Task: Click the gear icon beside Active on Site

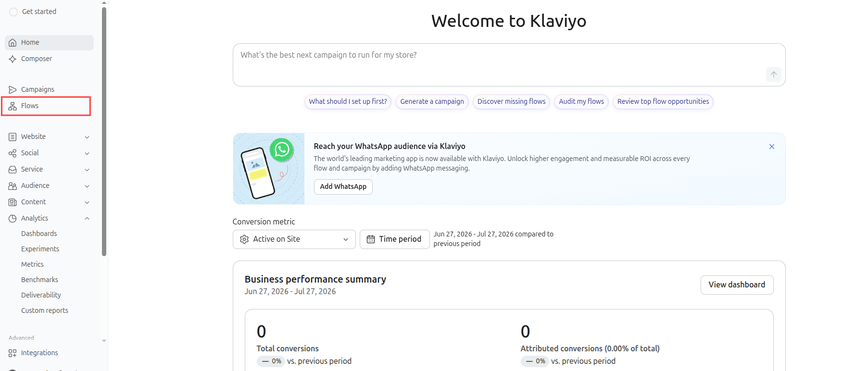Action: [244, 239]
